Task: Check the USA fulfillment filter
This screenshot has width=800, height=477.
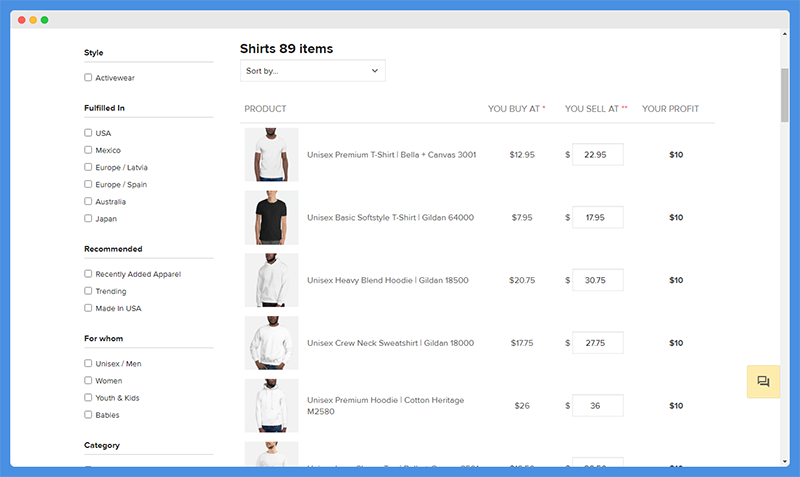Action: (88, 133)
